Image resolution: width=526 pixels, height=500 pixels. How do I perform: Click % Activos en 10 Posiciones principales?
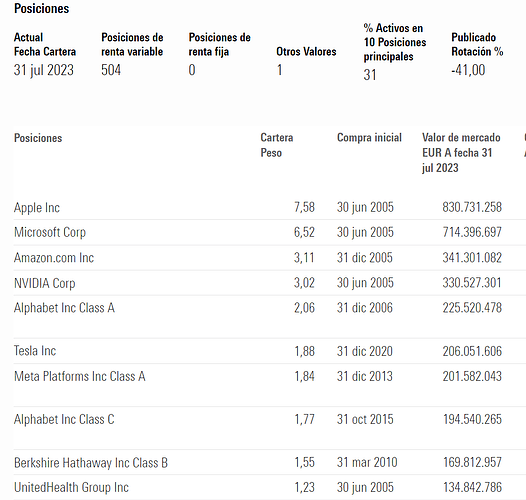pyautogui.click(x=395, y=42)
